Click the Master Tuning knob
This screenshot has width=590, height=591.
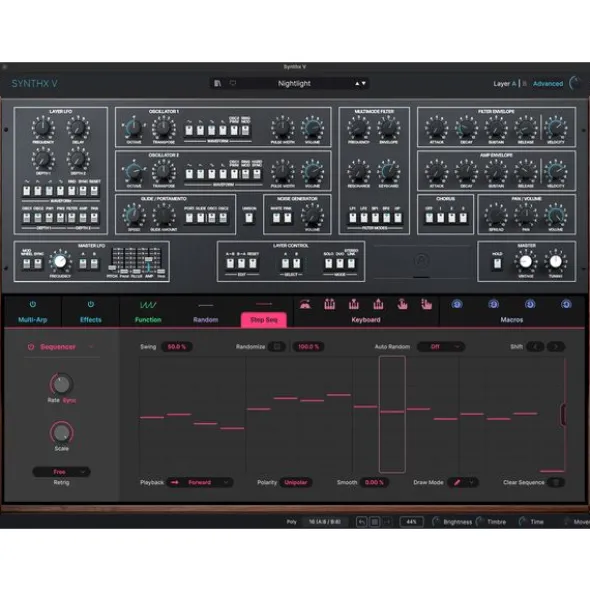point(556,261)
